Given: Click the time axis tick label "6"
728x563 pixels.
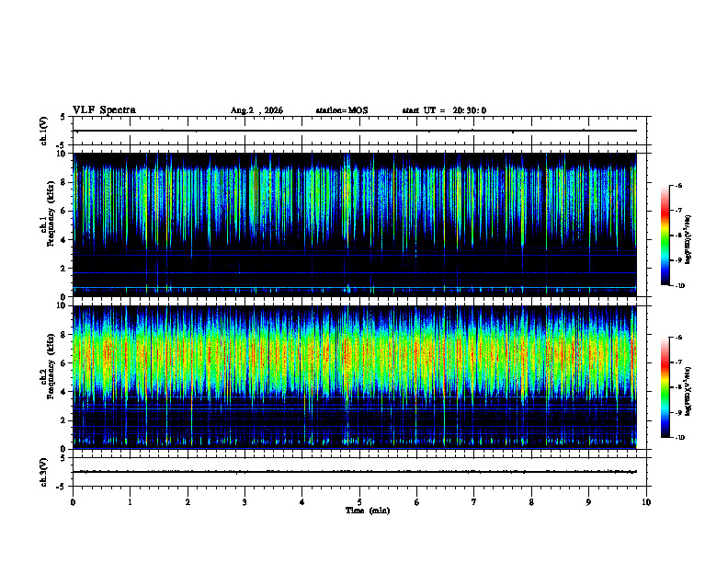Looking at the screenshot, I should pyautogui.click(x=417, y=502).
